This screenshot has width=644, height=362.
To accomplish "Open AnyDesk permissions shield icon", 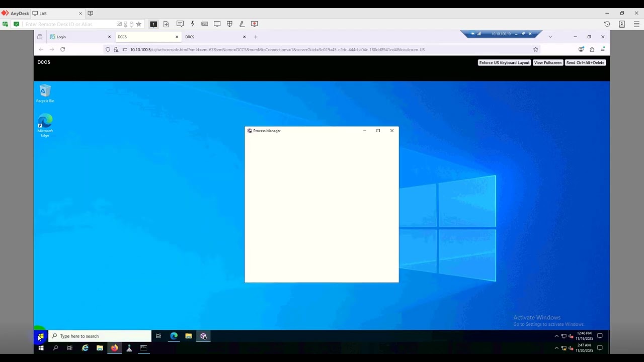I will point(229,24).
